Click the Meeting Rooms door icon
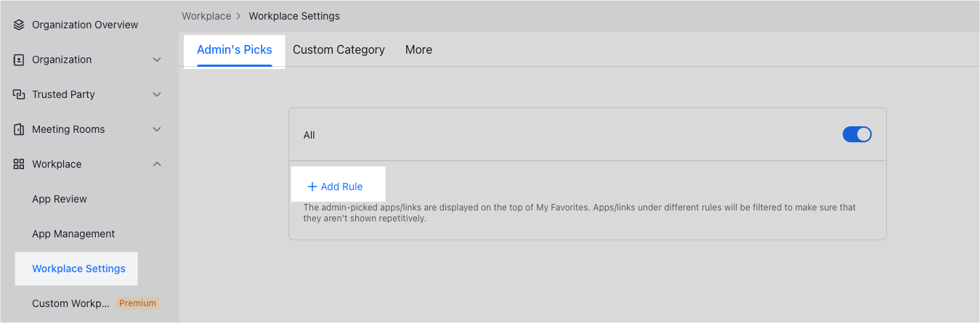Image resolution: width=980 pixels, height=323 pixels. pos(19,129)
